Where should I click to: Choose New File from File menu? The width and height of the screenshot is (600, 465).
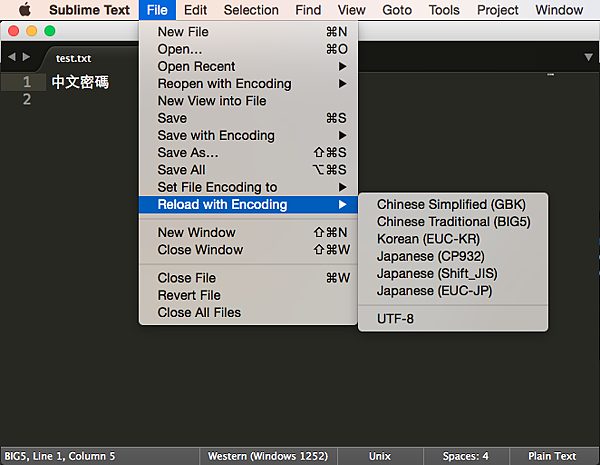[248, 32]
